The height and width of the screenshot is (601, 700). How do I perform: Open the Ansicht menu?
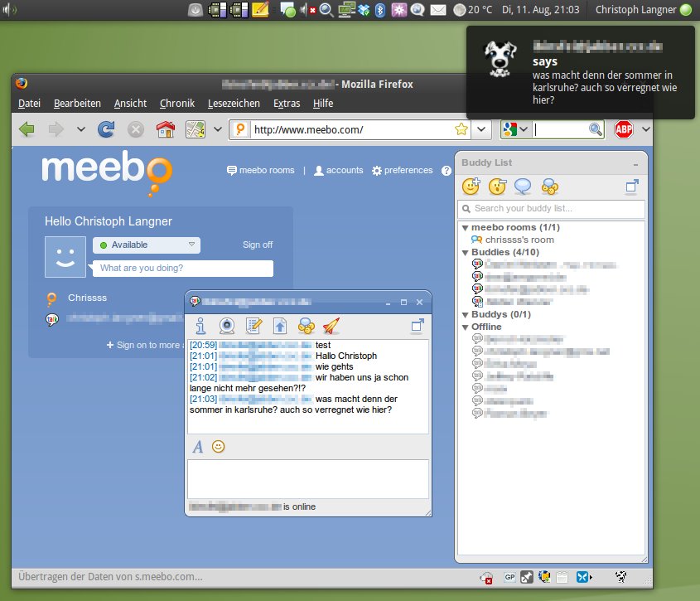pos(130,104)
